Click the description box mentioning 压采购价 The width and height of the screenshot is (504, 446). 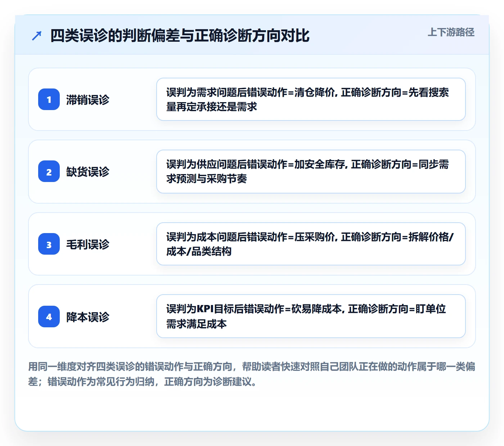point(311,244)
